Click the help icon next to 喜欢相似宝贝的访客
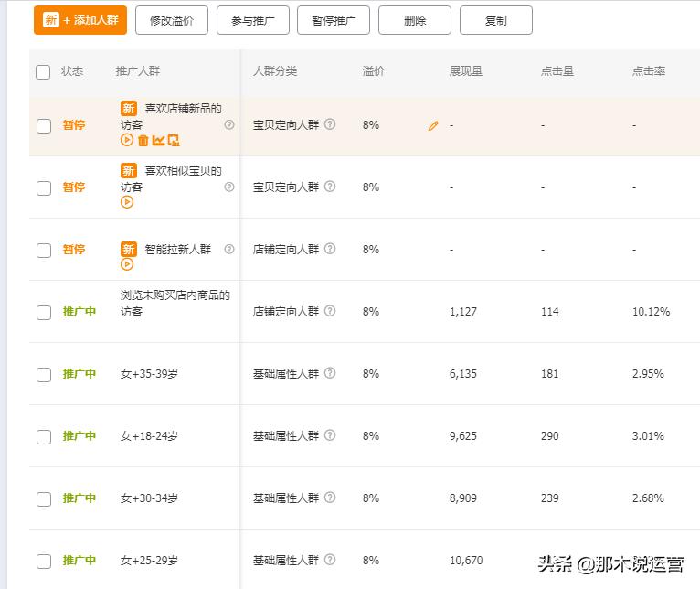The image size is (700, 589). tap(229, 187)
